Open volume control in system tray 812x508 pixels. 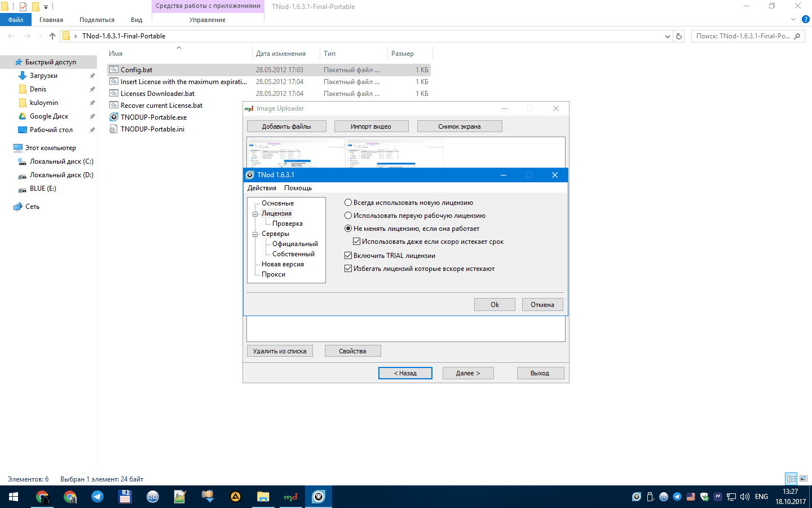click(745, 497)
